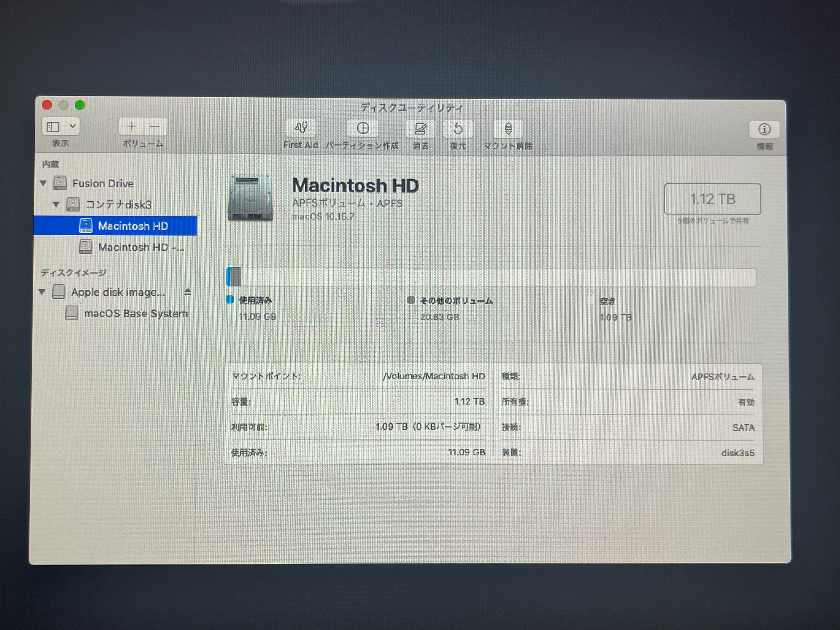This screenshot has height=630, width=840.
Task: Add a volume with plus button
Action: 131,126
